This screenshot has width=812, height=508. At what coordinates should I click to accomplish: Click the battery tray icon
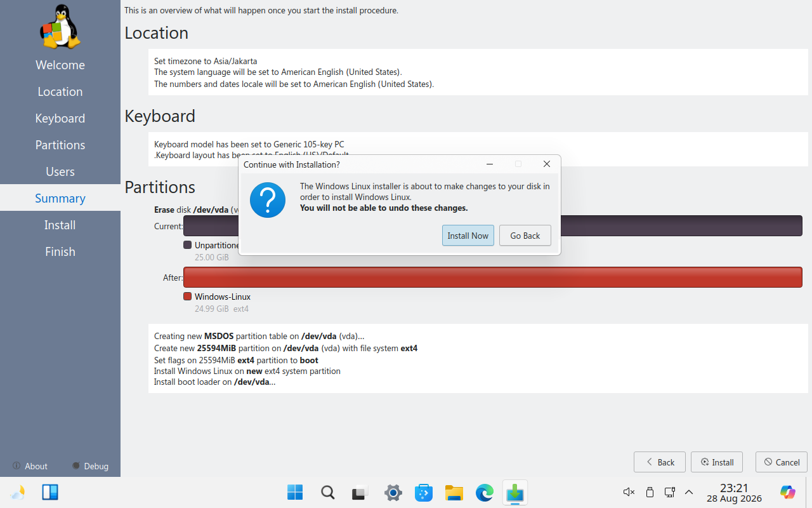pos(650,492)
